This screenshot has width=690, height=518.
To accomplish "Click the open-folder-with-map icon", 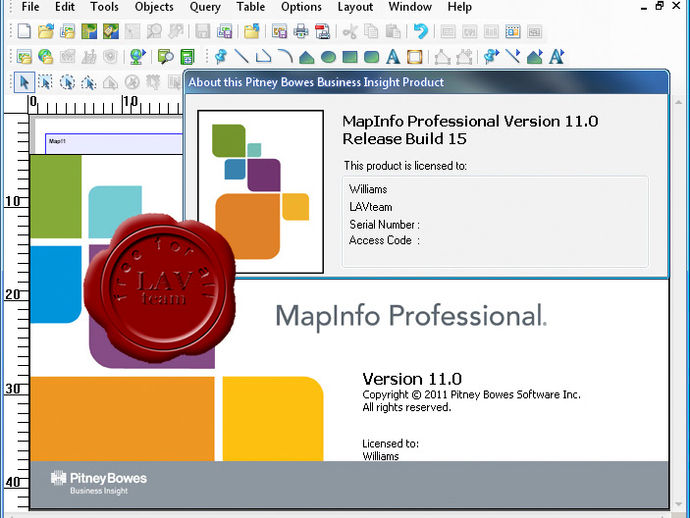I will point(24,57).
